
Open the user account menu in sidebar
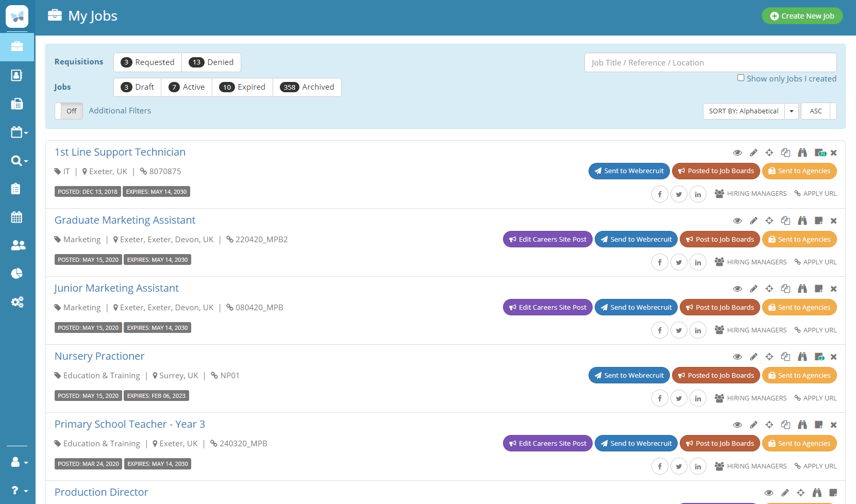pyautogui.click(x=19, y=462)
